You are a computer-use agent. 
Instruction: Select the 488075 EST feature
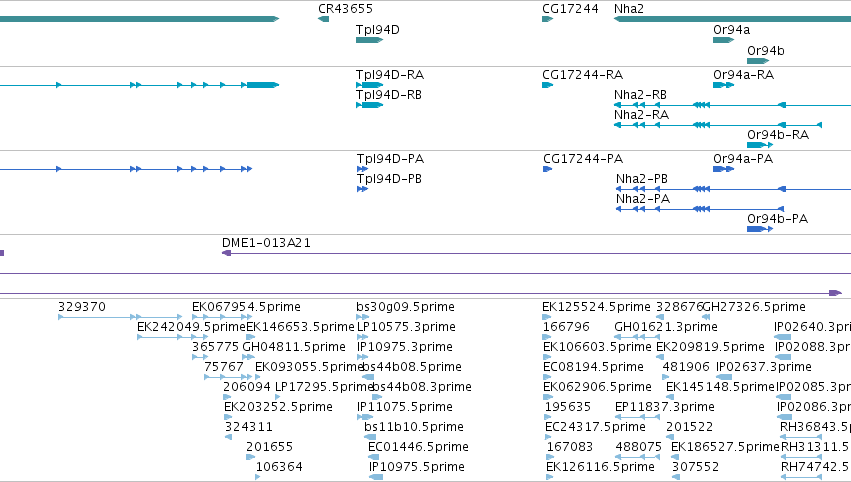point(638,457)
